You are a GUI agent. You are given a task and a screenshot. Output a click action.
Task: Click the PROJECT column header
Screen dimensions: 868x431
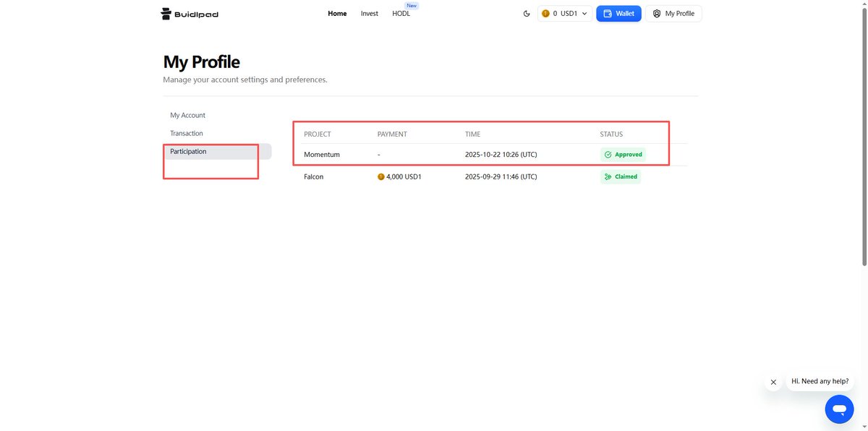coord(318,135)
